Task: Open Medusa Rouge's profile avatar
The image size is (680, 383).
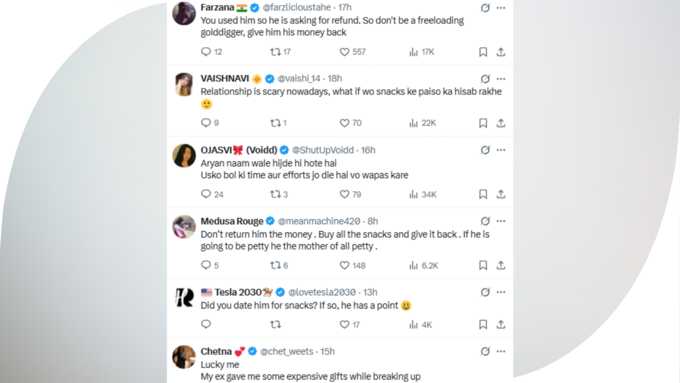Action: [x=184, y=227]
